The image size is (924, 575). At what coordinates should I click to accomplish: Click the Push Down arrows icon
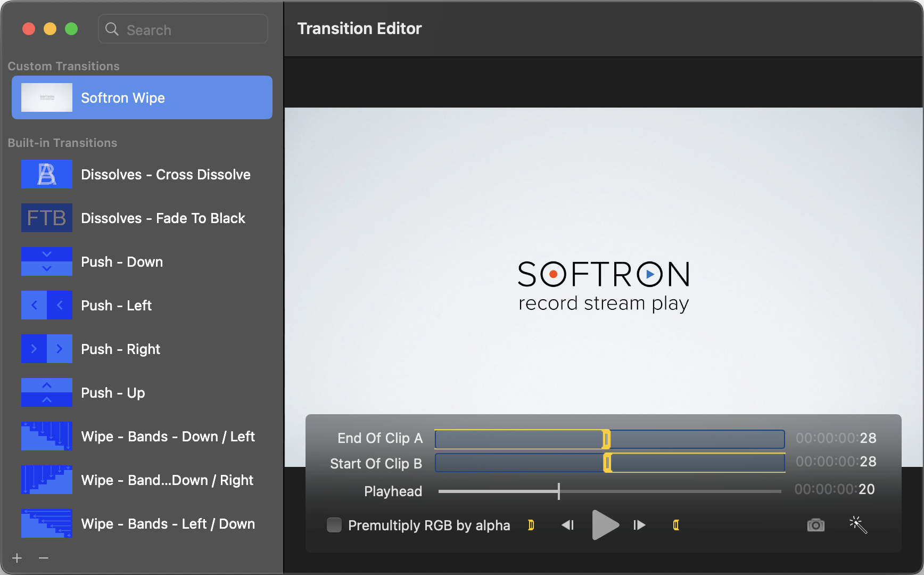[47, 261]
